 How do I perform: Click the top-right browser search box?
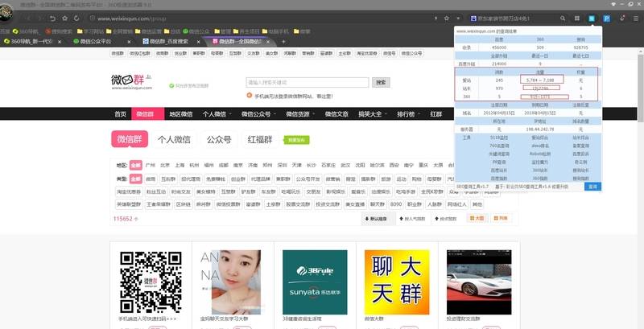click(x=514, y=19)
